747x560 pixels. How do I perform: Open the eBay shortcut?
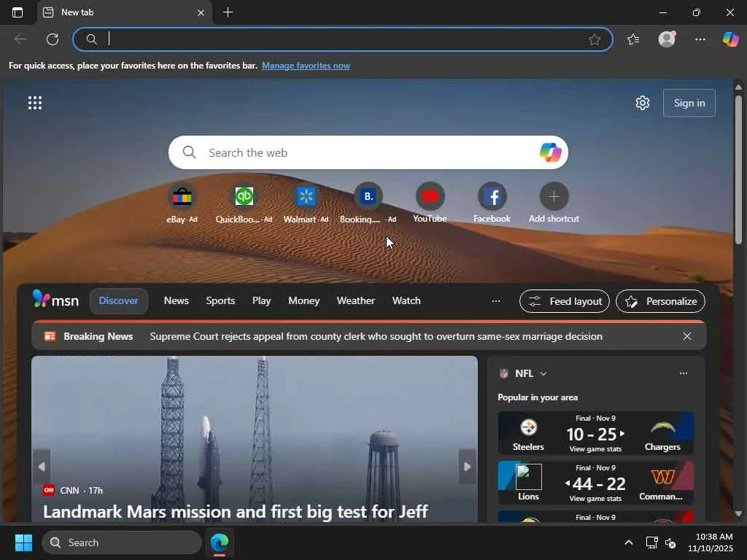coord(182,203)
